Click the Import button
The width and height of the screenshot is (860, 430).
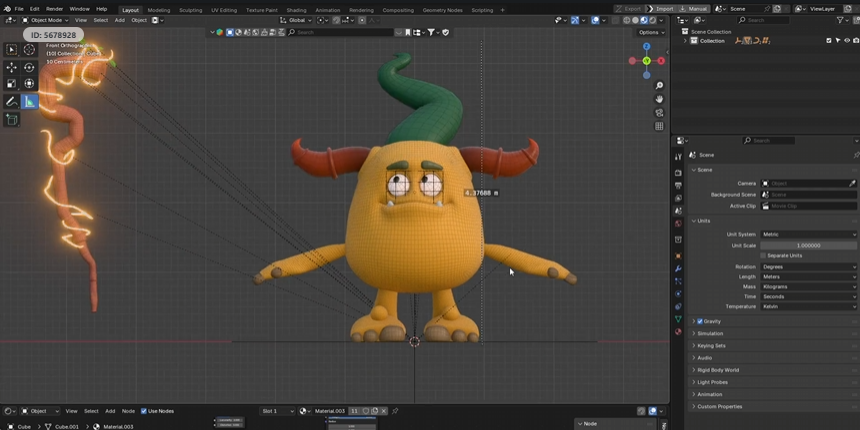coord(661,9)
